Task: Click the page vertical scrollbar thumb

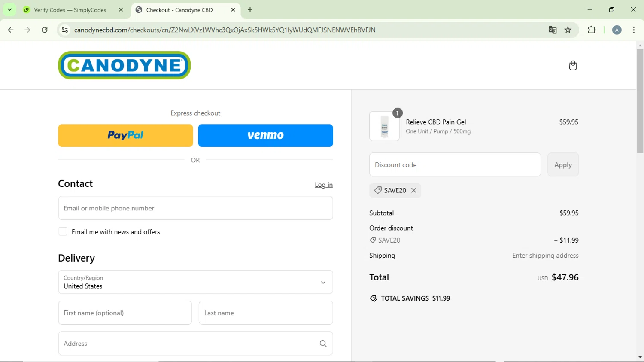Action: point(640,101)
